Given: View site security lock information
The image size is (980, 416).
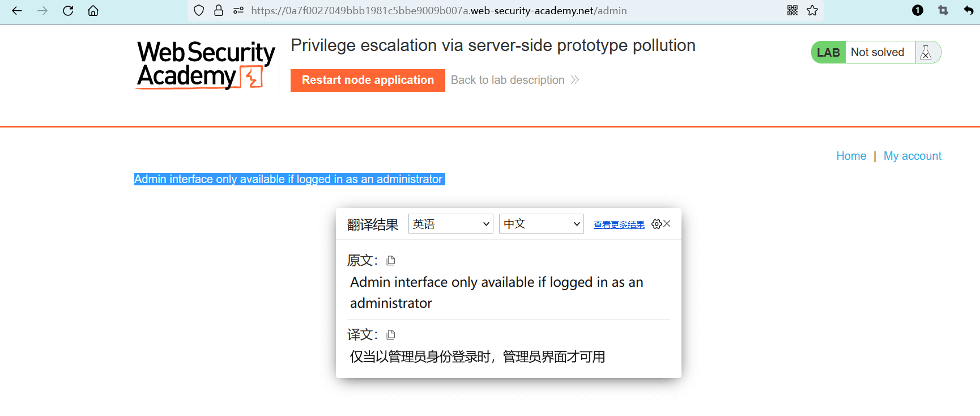Looking at the screenshot, I should [x=219, y=10].
